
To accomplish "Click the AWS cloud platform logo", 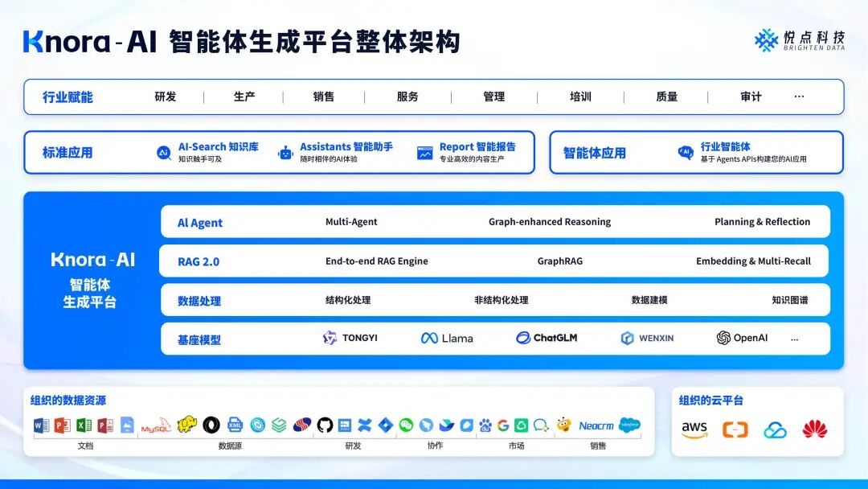I will [x=694, y=429].
